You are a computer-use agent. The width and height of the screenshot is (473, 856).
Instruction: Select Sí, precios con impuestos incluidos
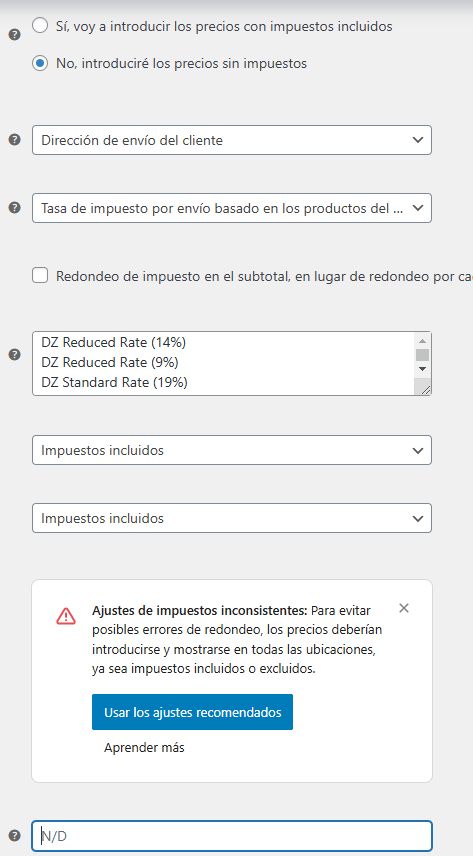(40, 26)
